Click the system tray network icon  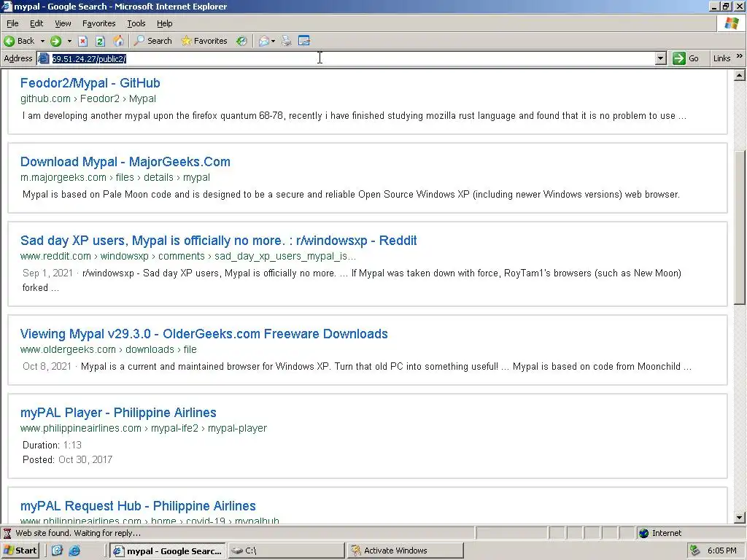694,551
